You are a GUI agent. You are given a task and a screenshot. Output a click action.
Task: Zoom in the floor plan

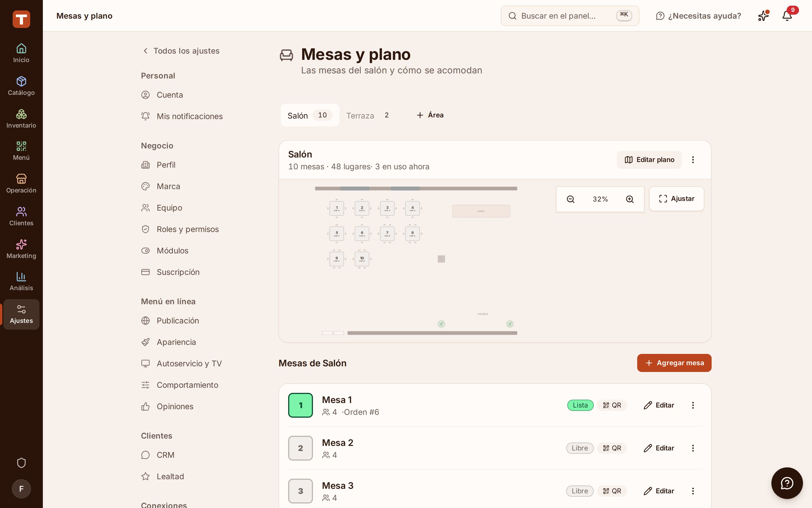coord(630,199)
